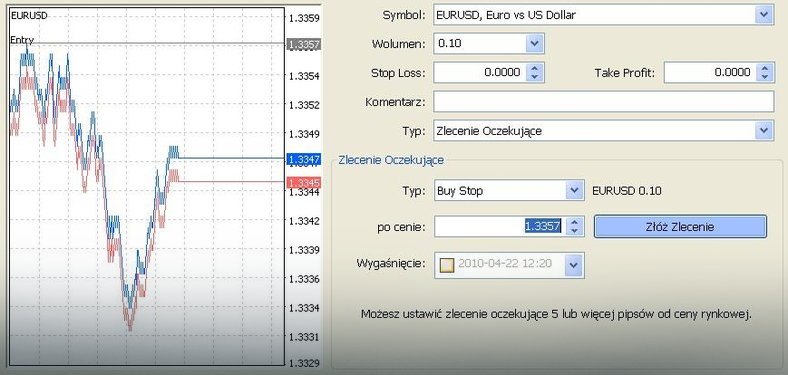
Task: Click the Take Profit input field
Action: [x=710, y=72]
